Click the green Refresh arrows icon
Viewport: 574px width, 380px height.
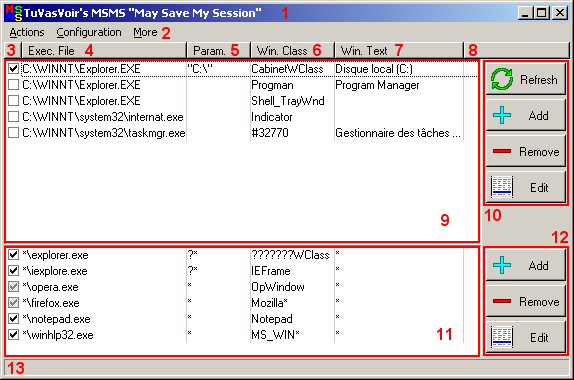pos(502,79)
